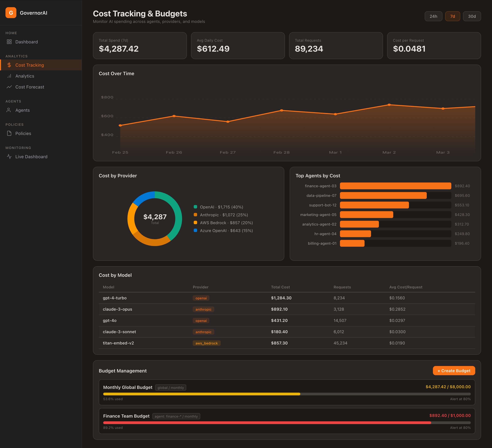Click the Policies document icon
492x448 pixels.
(9, 133)
